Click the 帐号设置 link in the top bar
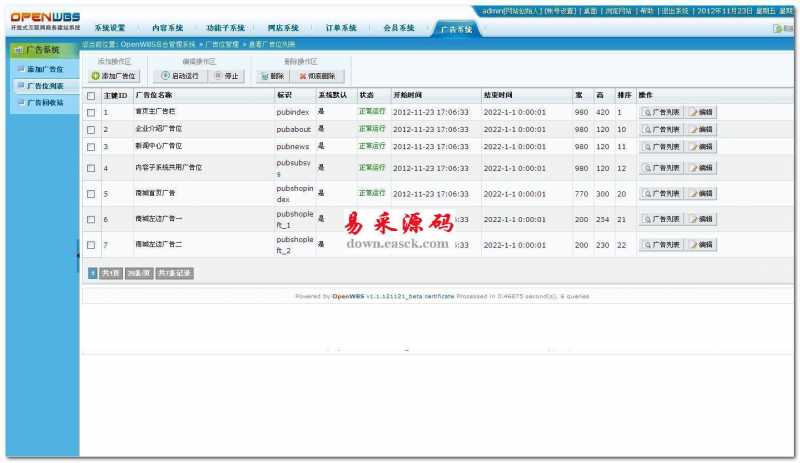 click(x=560, y=11)
